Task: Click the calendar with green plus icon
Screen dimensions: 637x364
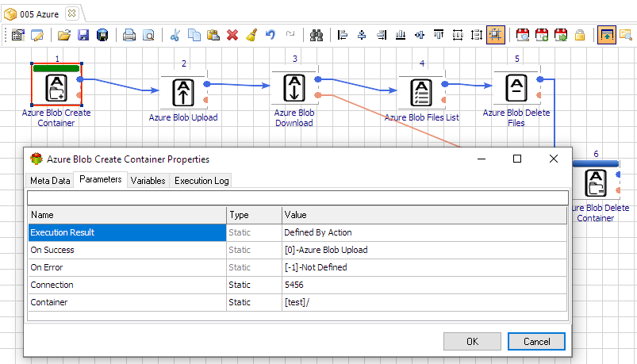Action: click(542, 35)
